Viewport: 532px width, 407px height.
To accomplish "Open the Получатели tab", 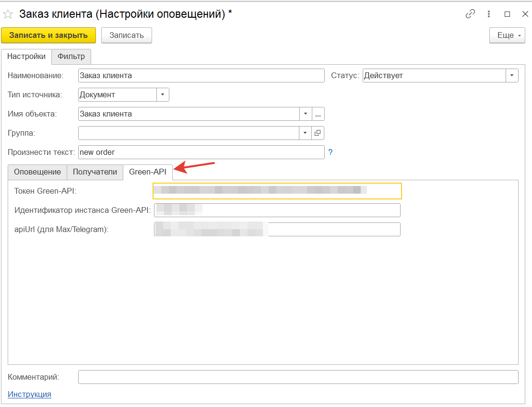I will pos(95,172).
